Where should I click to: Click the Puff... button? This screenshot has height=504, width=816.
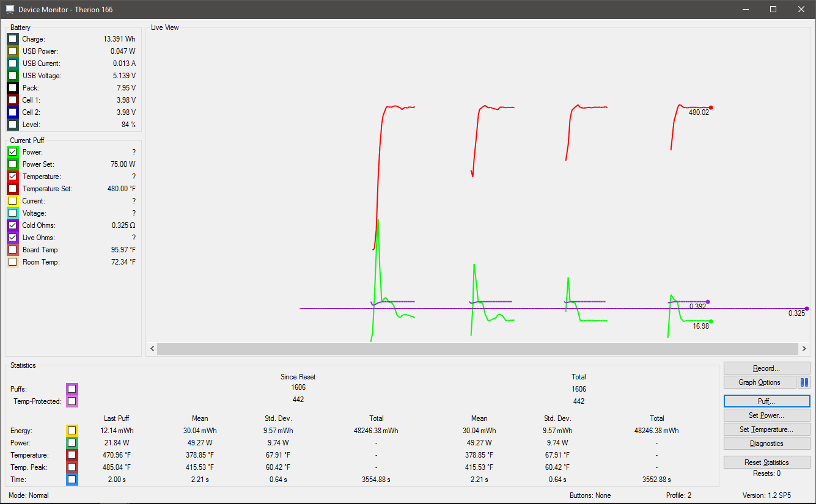pos(766,401)
